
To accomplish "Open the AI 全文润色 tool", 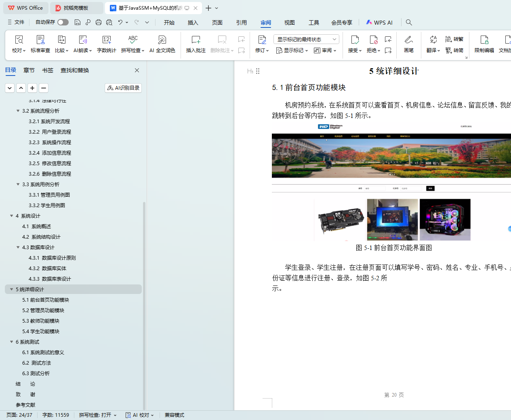I will click(x=162, y=40).
